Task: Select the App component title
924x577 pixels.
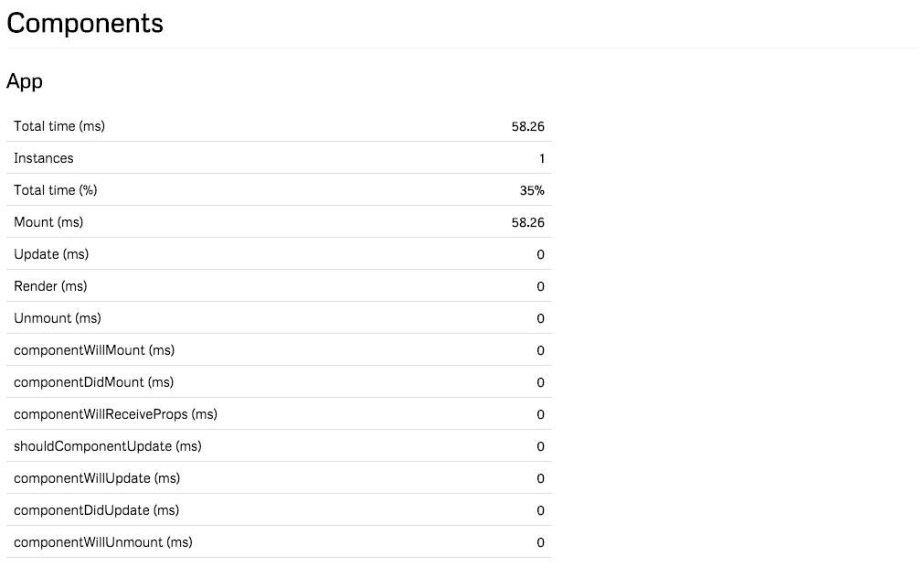Action: [25, 81]
